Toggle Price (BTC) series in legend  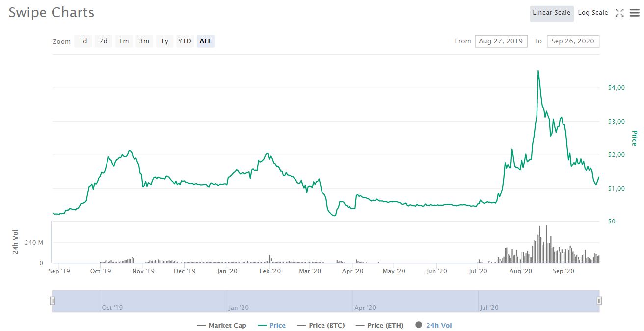(x=321, y=325)
